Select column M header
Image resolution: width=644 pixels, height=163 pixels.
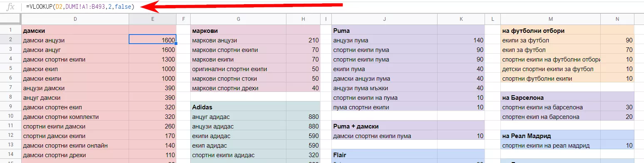pyautogui.click(x=550, y=19)
